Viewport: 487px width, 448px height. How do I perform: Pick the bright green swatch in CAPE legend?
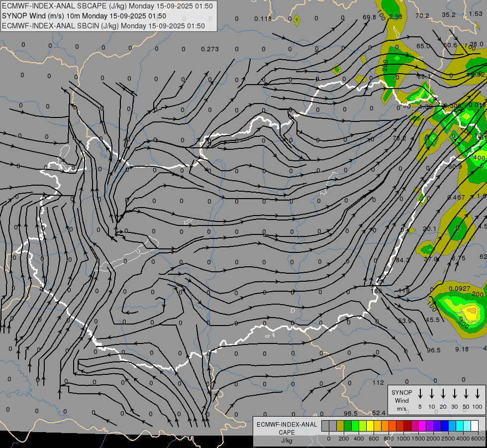click(355, 426)
